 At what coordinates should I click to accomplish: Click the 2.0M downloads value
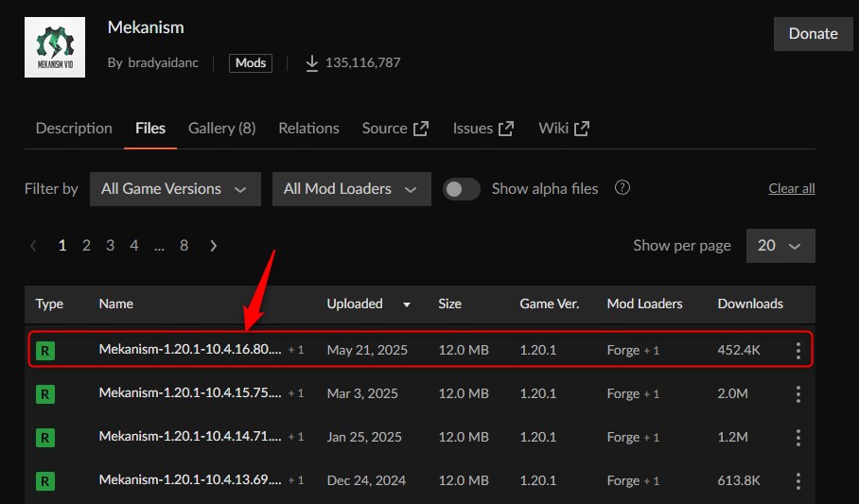[x=733, y=394]
